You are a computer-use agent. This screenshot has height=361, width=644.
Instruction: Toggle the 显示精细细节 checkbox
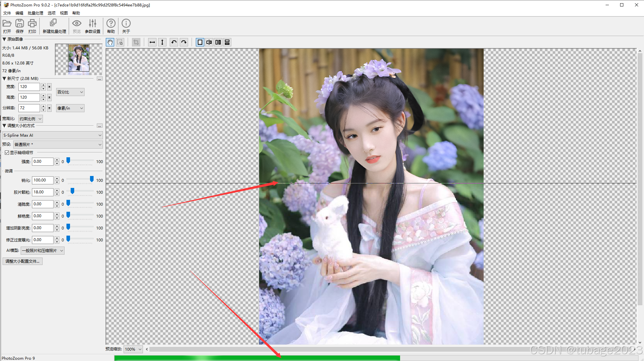(x=7, y=152)
